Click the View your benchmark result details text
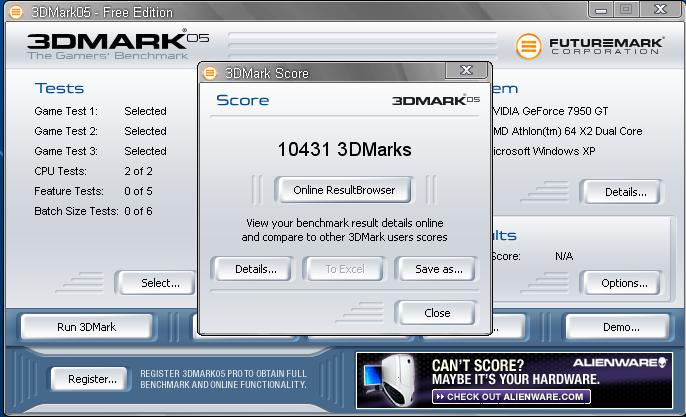686x417 pixels. pos(344,230)
